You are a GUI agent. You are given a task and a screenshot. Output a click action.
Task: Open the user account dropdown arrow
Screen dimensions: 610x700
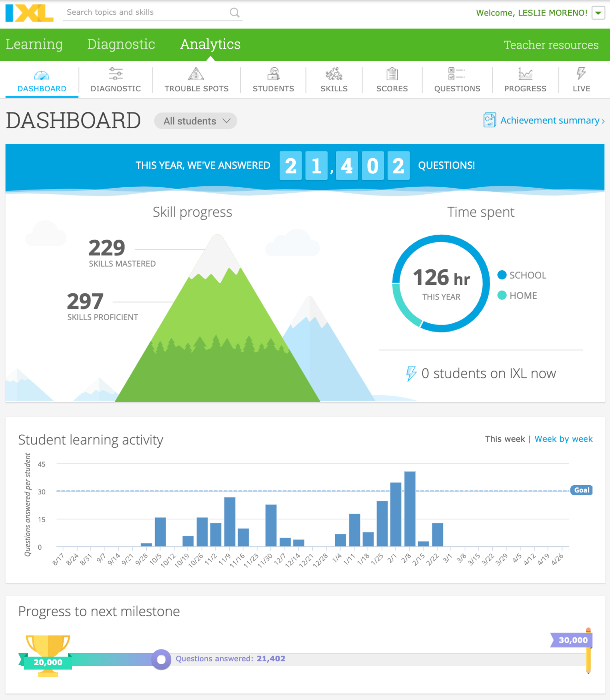coord(598,13)
